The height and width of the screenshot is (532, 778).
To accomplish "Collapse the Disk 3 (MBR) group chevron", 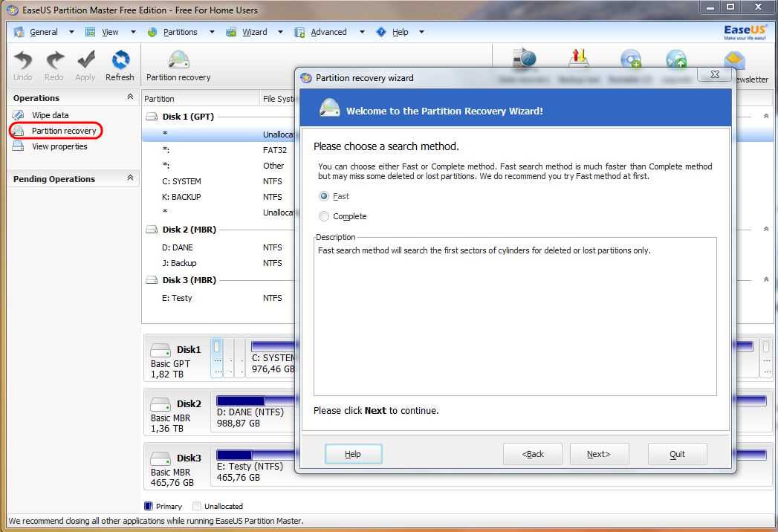I will (x=766, y=280).
